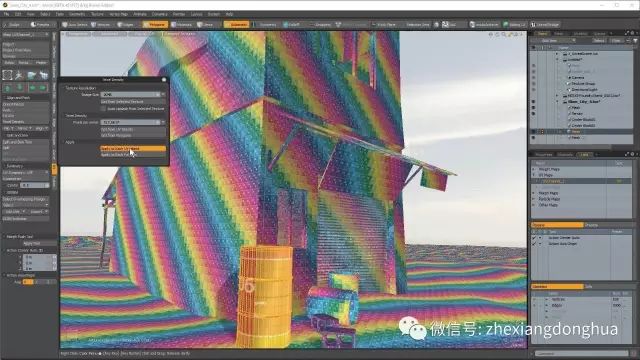Toggle visibility eye of Camera item
Image resolution: width=640 pixels, height=360 pixels.
click(x=533, y=77)
